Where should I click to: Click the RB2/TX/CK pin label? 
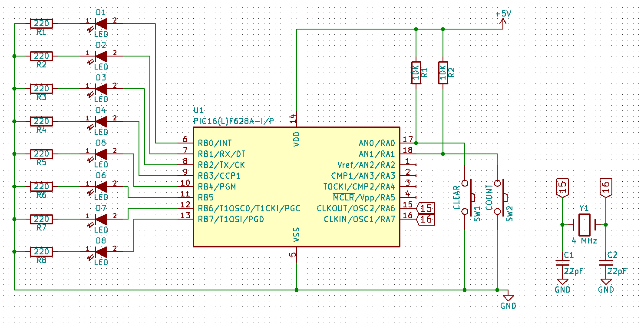[221, 165]
